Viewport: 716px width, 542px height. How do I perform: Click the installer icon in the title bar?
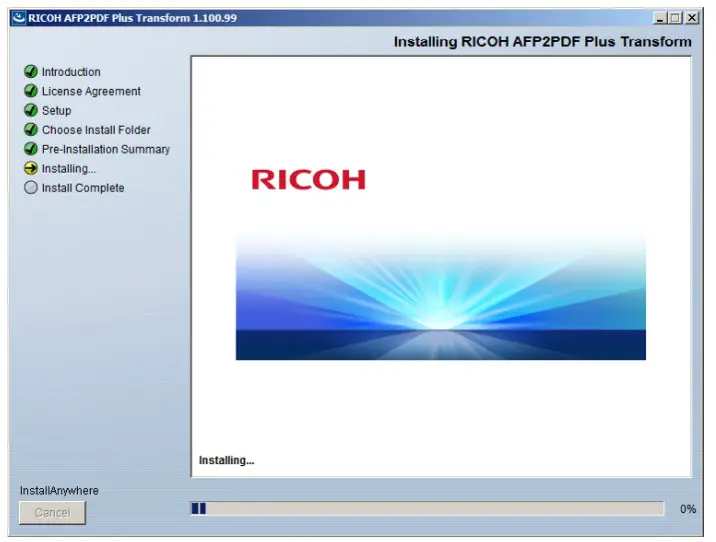coord(18,18)
